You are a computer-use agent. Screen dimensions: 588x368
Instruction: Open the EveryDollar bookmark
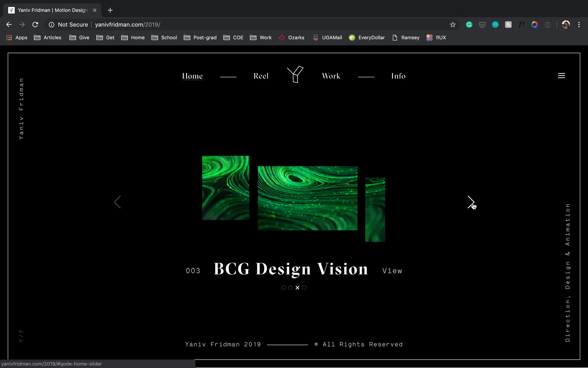pos(367,38)
